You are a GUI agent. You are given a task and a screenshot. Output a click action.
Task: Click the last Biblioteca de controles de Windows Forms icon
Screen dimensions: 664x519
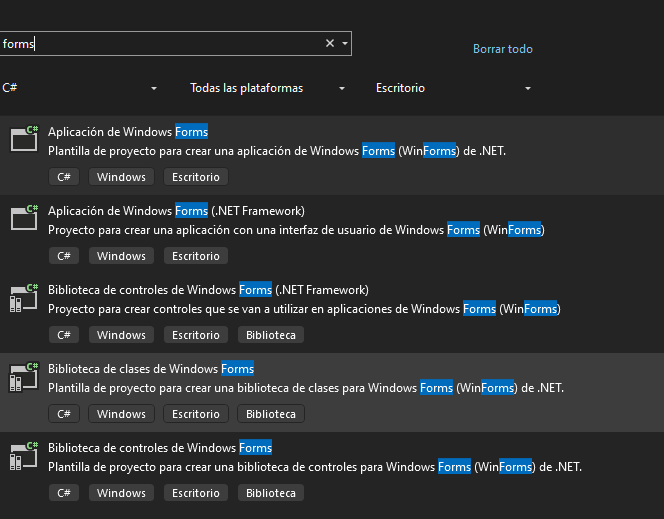point(24,456)
